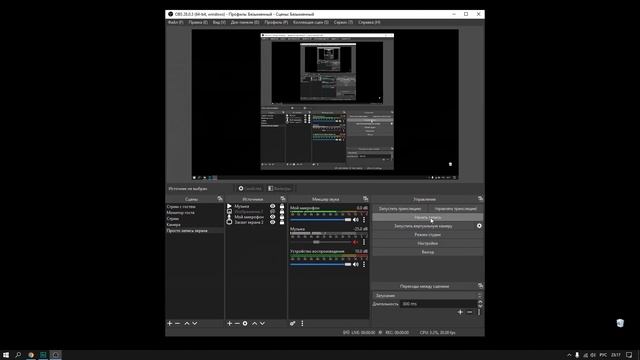Open the Сервис menu
The width and height of the screenshot is (640, 360).
(343, 22)
